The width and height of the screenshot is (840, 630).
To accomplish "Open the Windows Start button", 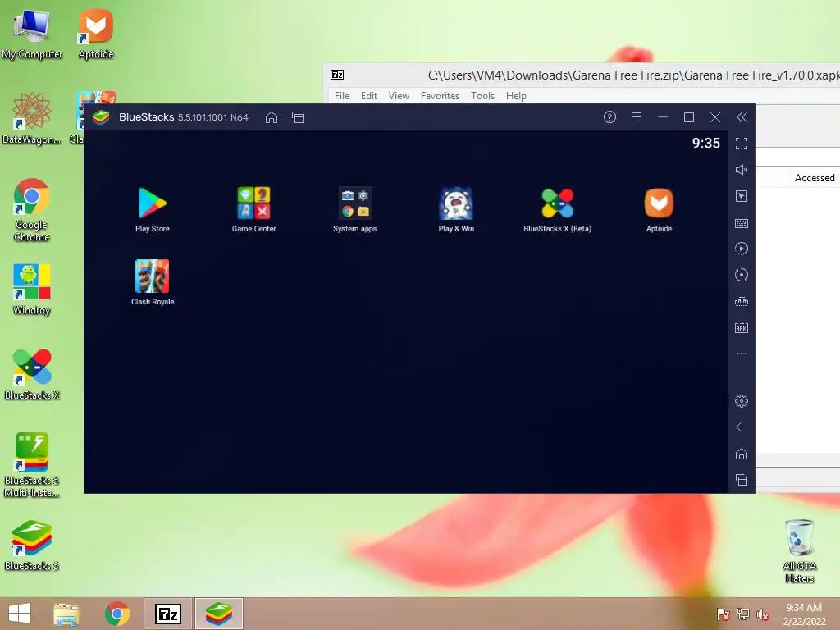I will pyautogui.click(x=20, y=614).
